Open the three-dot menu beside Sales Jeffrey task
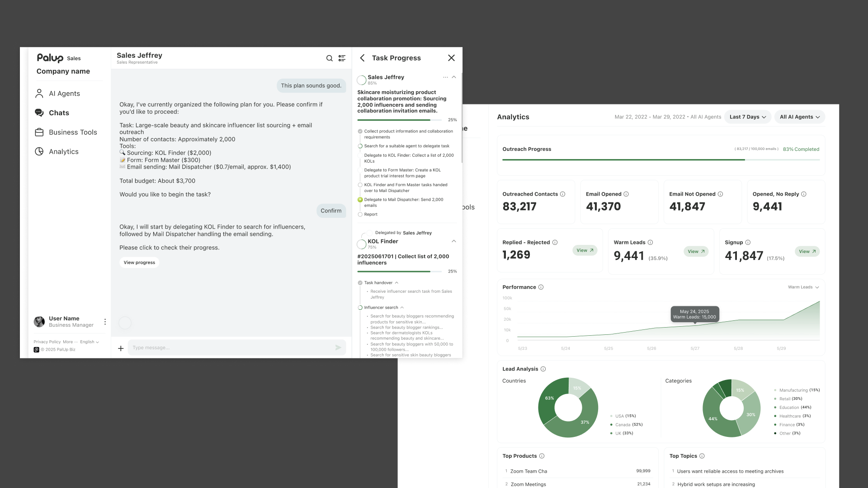The image size is (868, 488). pos(445,77)
